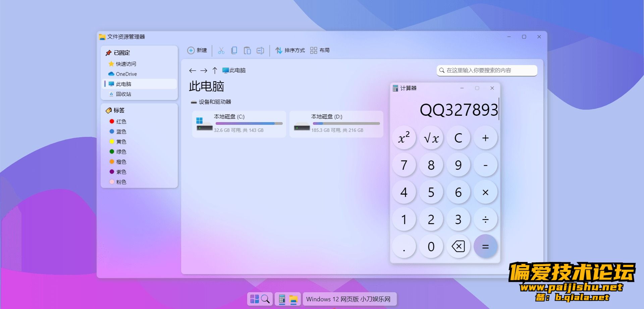Collapse Devices and drives (设备和驱动器) group

pos(211,102)
